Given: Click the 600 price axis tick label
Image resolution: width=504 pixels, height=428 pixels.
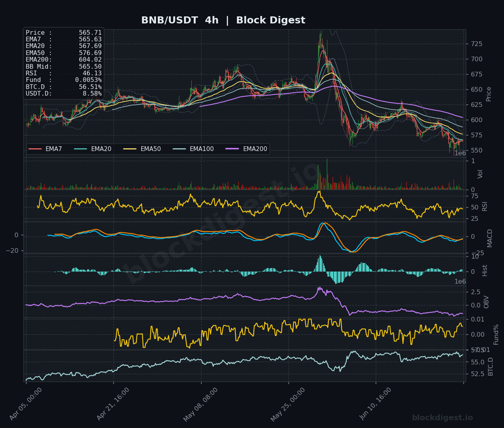Looking at the screenshot, I should click(476, 120).
